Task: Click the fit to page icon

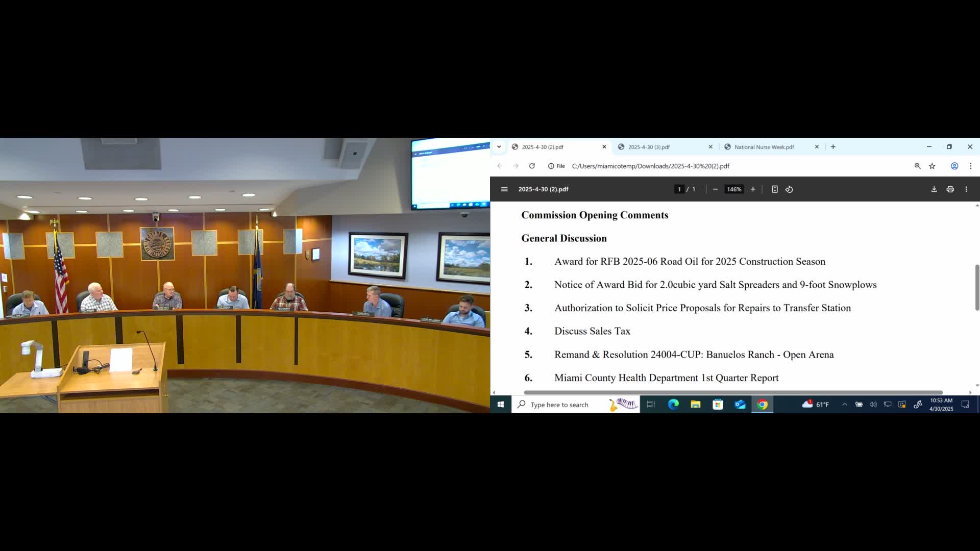Action: (x=774, y=189)
